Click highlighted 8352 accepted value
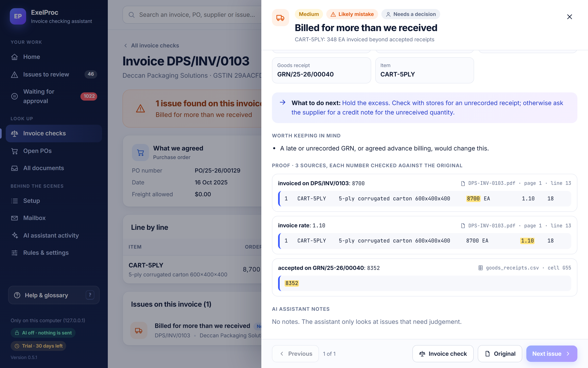The height and width of the screenshot is (368, 588). (292, 283)
